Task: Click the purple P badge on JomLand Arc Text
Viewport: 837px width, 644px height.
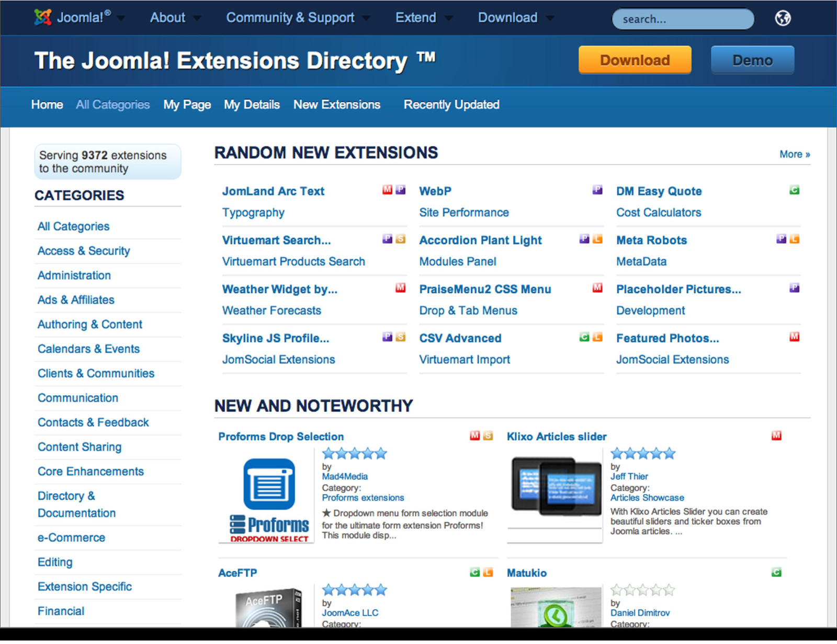Action: point(400,190)
